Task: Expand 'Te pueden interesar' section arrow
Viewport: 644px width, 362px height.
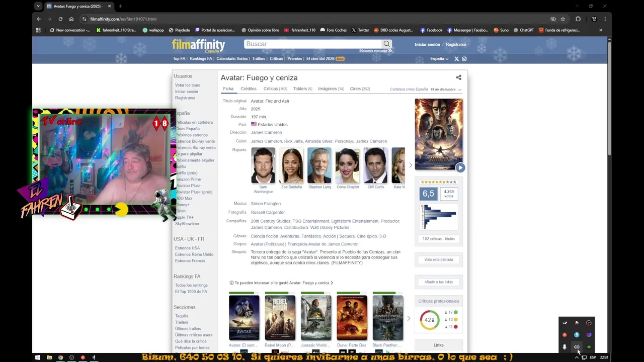Action: [x=332, y=283]
